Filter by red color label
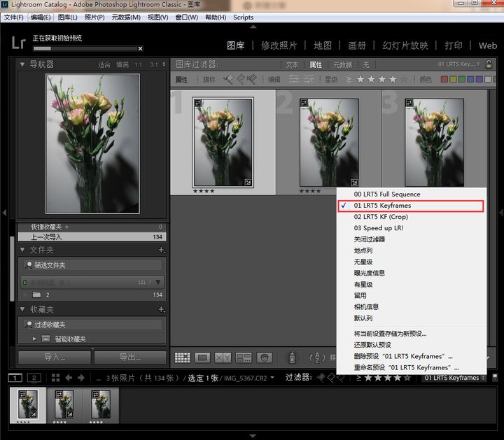 [444, 79]
